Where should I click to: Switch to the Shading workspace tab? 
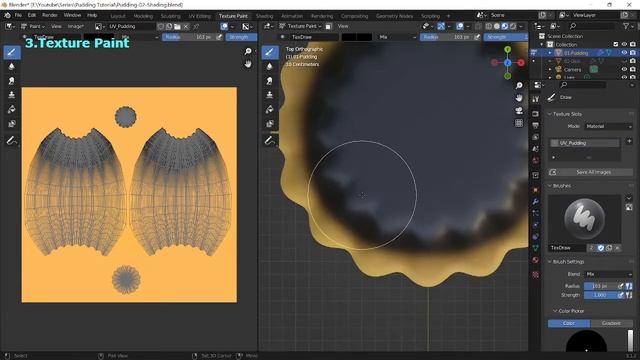tap(264, 16)
